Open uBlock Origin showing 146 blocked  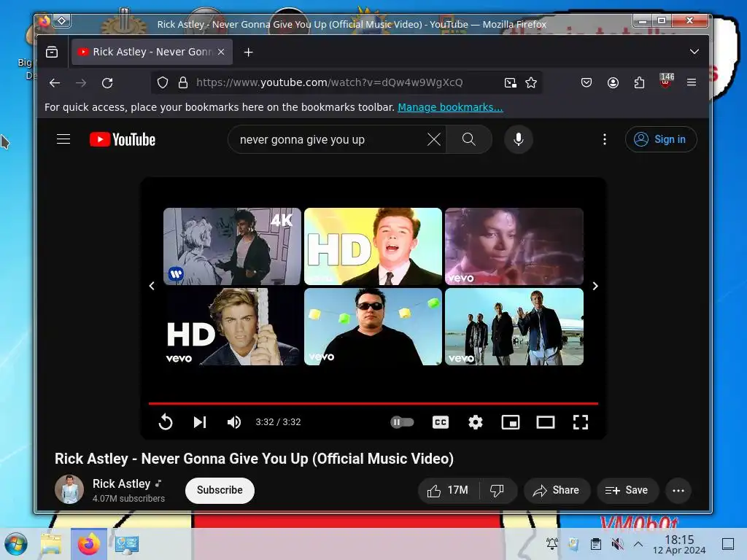click(x=666, y=81)
